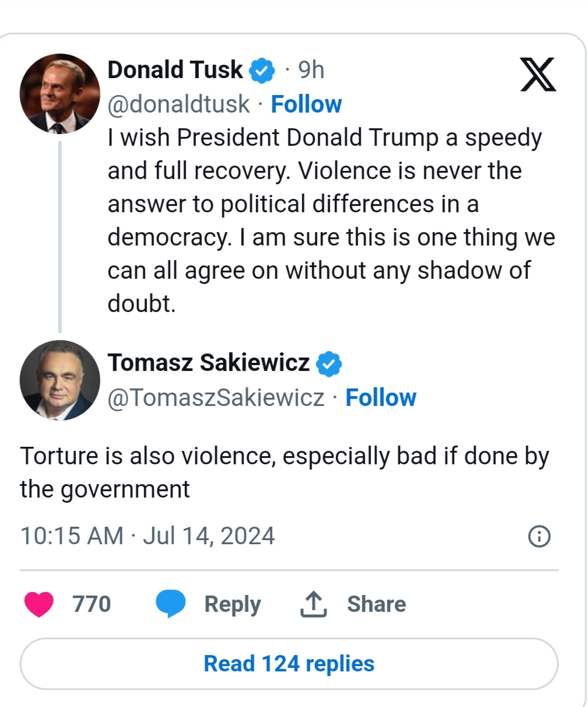This screenshot has height=707, width=588.
Task: Click the 9h timestamp on Tusk's tweet
Action: [x=311, y=70]
